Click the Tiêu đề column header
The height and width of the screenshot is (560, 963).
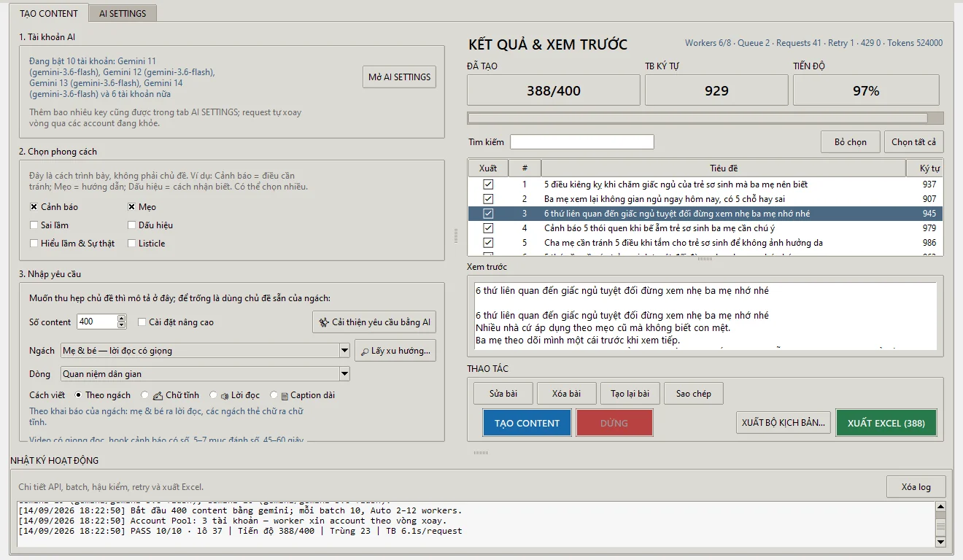724,168
